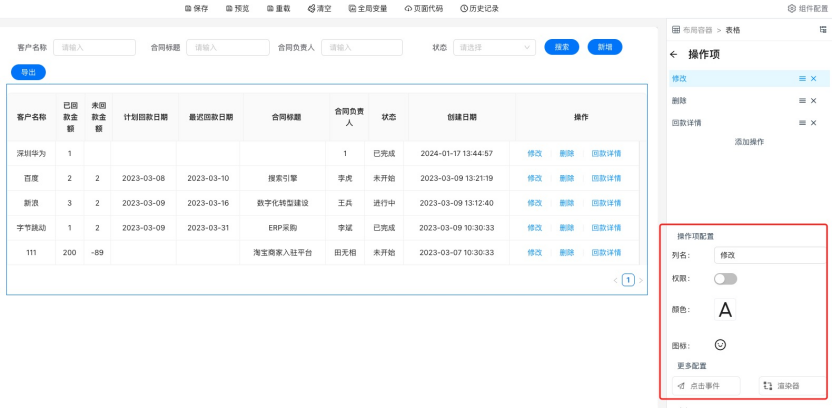Click the 搜索引擎 contract title cell
Screen dimensions: 832x408
click(282, 178)
